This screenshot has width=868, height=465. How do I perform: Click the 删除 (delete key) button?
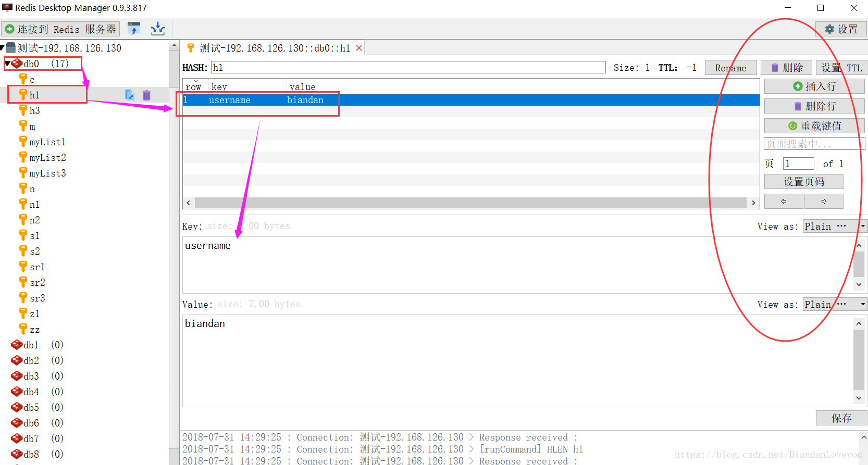[x=787, y=68]
